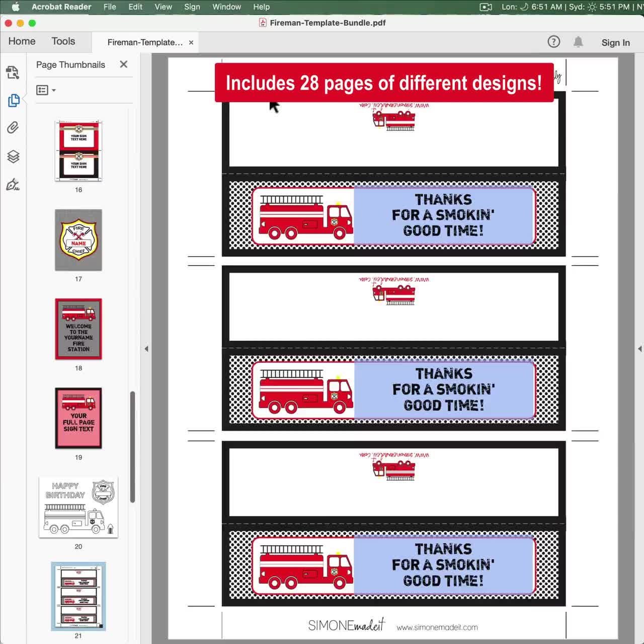Open the Fill & Sign pen icon
644x644 pixels.
13,185
